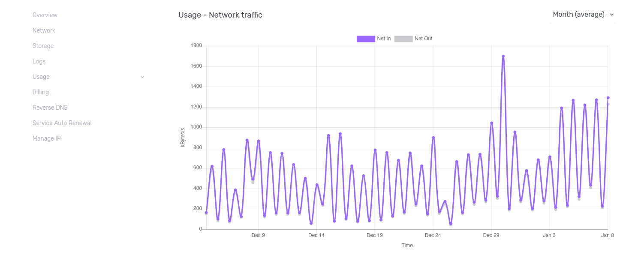This screenshot has width=644, height=273.
Task: Toggle the Net Out legend series
Action: pos(423,39)
